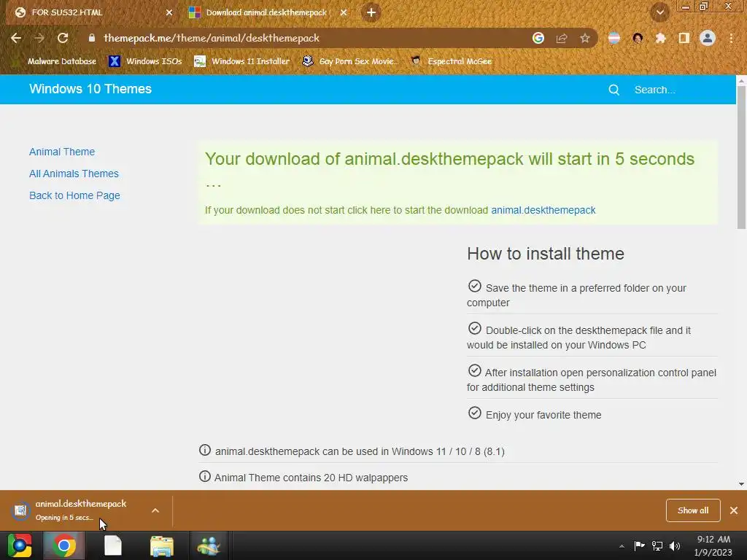Open Malware Database bookmark
Screen dimensions: 747x560
point(56,61)
